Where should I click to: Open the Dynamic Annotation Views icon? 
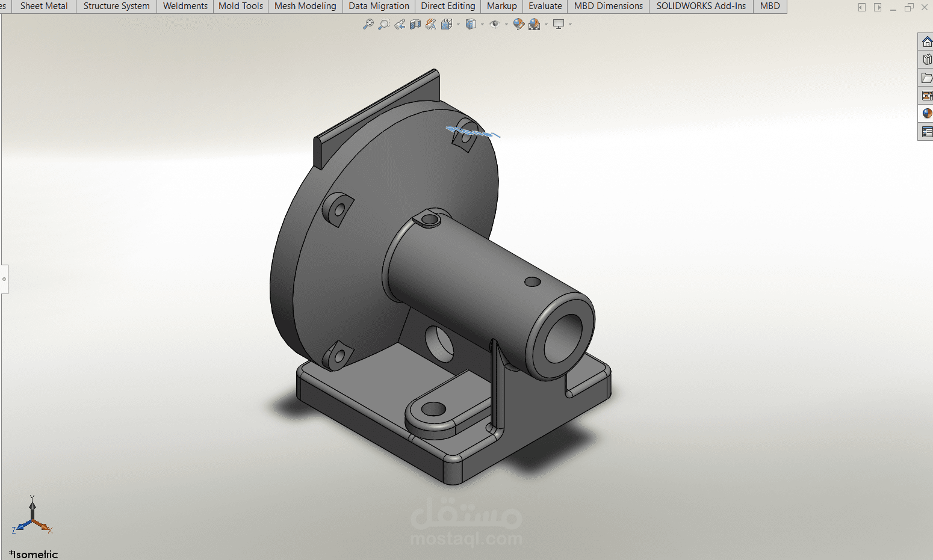431,24
